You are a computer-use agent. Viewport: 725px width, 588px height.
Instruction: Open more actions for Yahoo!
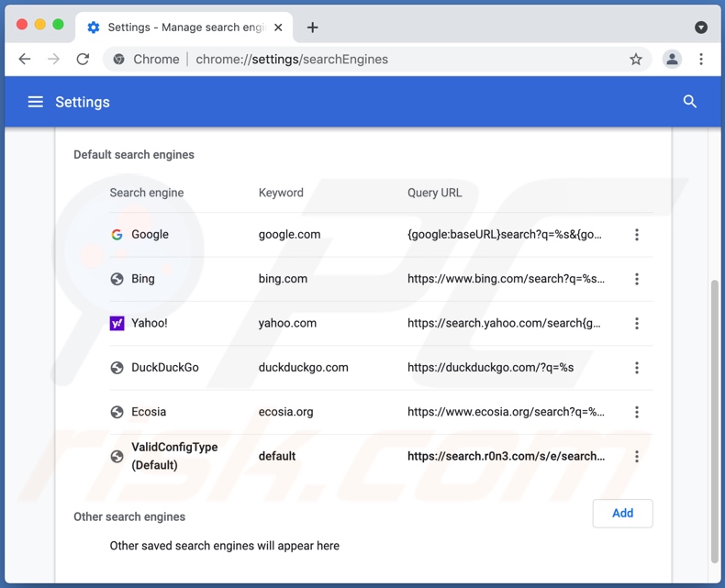tap(637, 324)
